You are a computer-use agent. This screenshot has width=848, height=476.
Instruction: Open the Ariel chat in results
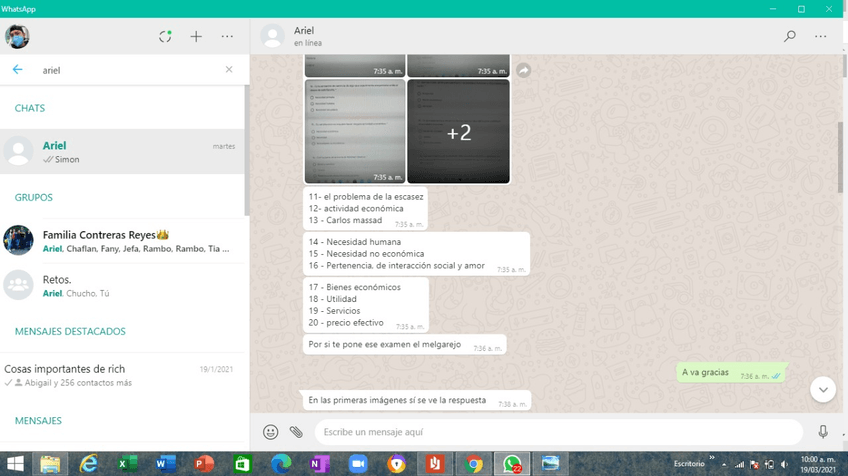click(x=122, y=152)
